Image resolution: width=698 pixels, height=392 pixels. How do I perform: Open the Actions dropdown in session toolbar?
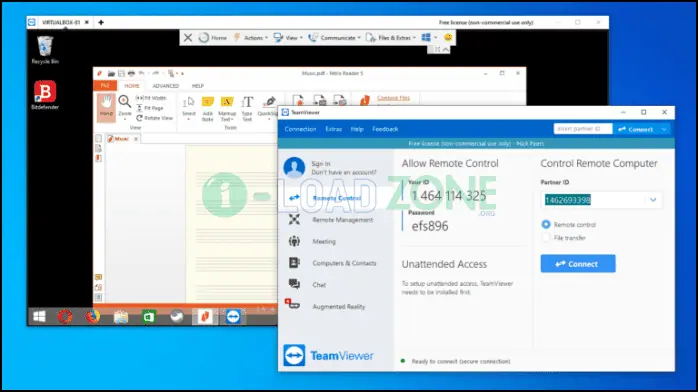pyautogui.click(x=251, y=38)
